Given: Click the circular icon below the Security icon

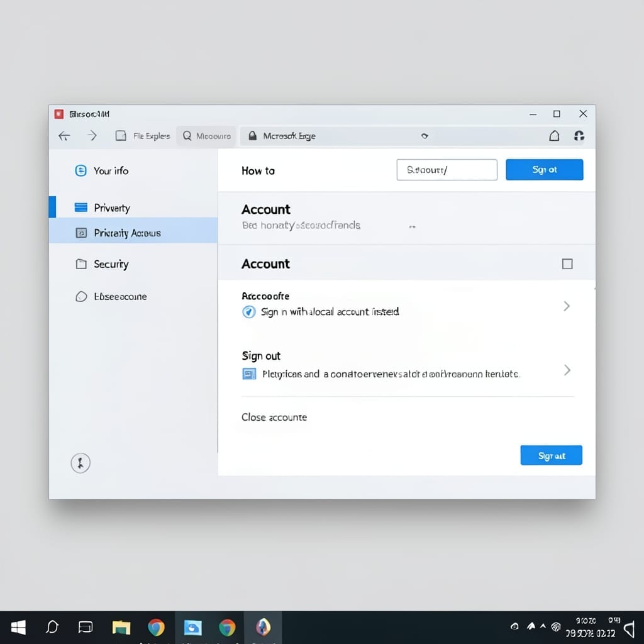Looking at the screenshot, I should [x=81, y=296].
